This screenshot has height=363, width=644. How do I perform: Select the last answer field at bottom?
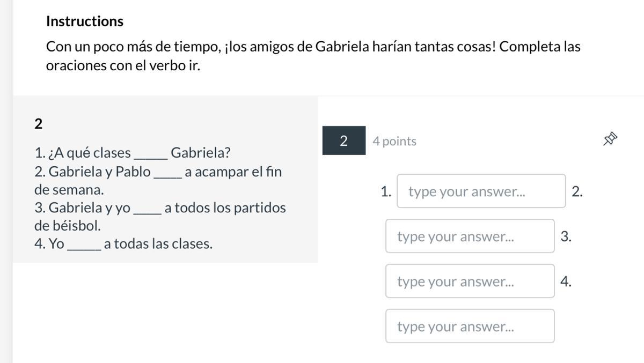click(x=470, y=327)
